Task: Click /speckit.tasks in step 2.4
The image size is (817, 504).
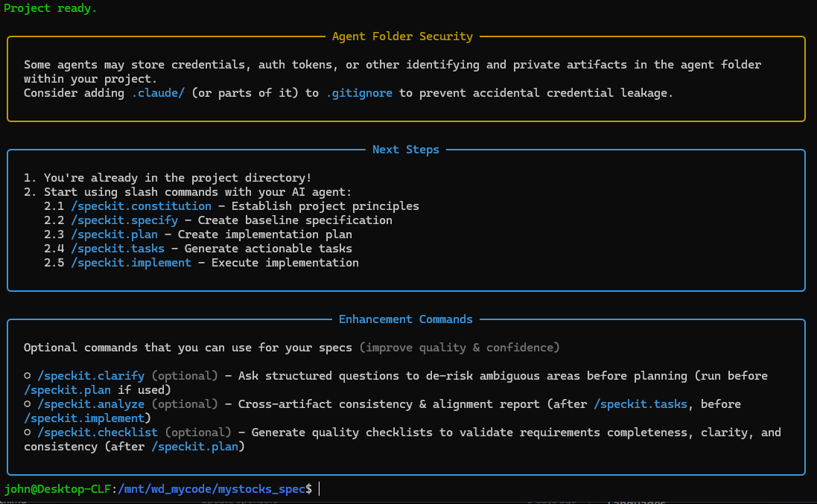Action: tap(118, 249)
